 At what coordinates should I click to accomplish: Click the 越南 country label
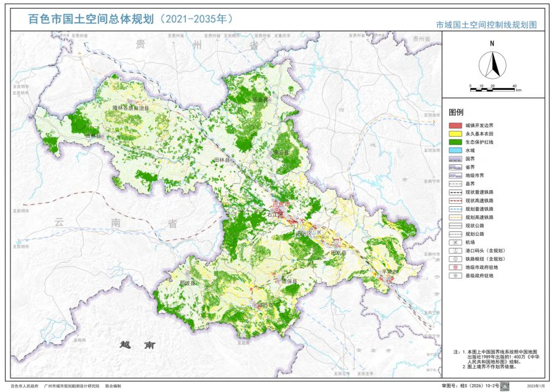click(x=137, y=345)
